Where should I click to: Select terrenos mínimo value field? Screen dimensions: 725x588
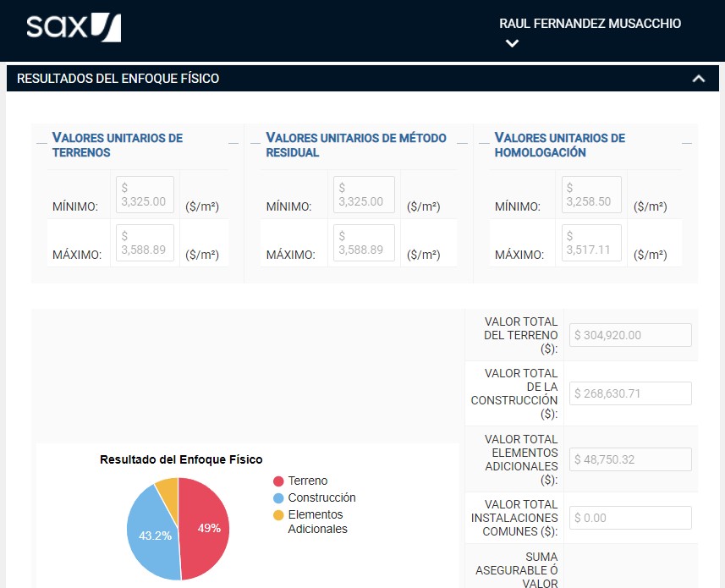[x=145, y=195]
